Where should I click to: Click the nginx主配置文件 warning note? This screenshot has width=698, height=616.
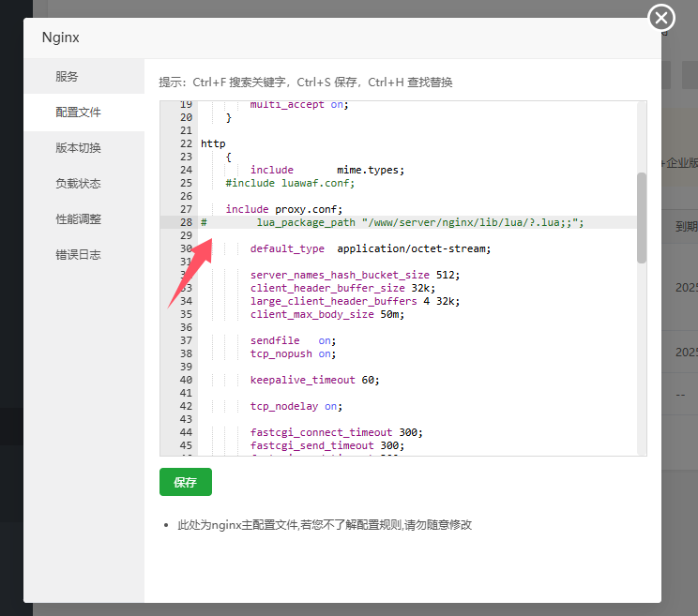(325, 525)
